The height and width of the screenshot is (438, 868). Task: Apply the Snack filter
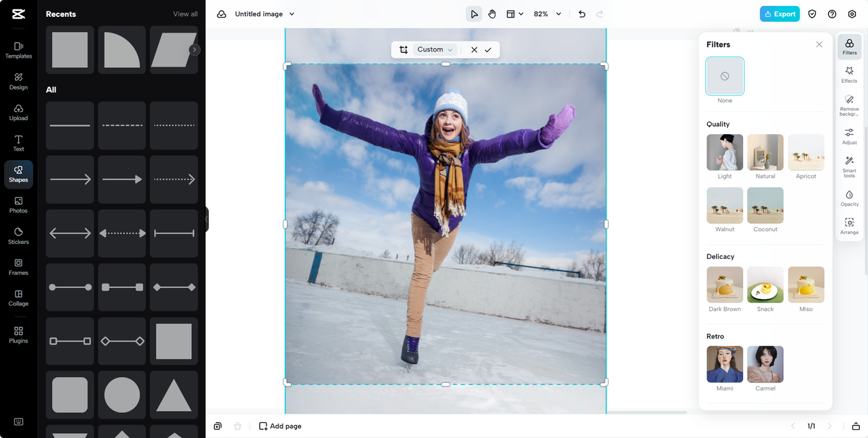(766, 285)
